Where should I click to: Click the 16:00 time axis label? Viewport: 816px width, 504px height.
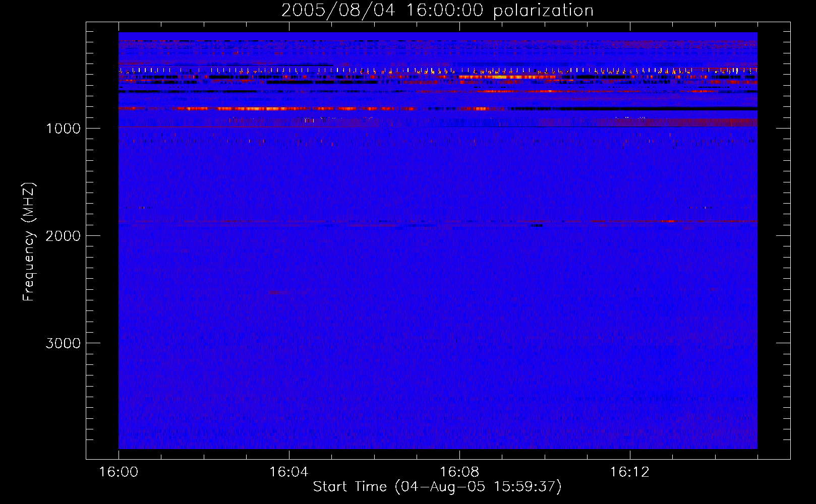pos(119,472)
